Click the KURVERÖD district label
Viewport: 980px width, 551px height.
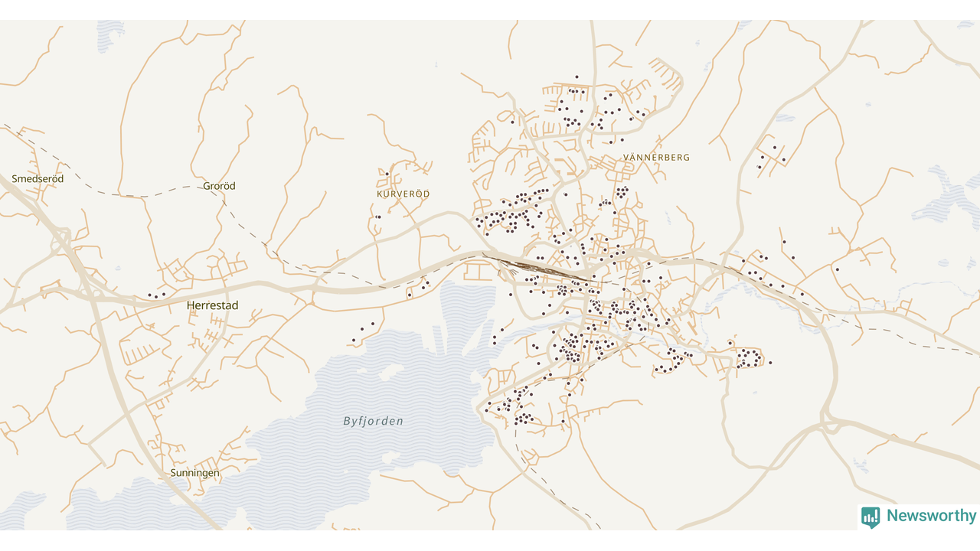click(x=403, y=194)
